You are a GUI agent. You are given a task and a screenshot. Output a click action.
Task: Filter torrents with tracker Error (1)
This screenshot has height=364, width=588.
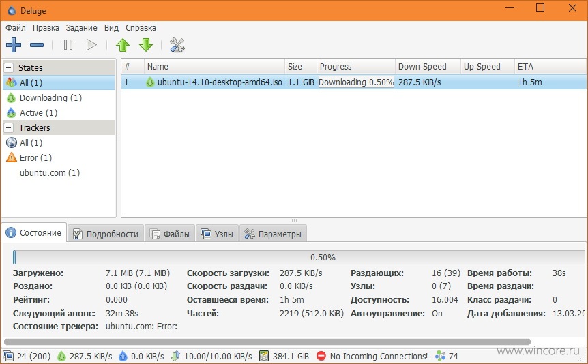pos(59,158)
